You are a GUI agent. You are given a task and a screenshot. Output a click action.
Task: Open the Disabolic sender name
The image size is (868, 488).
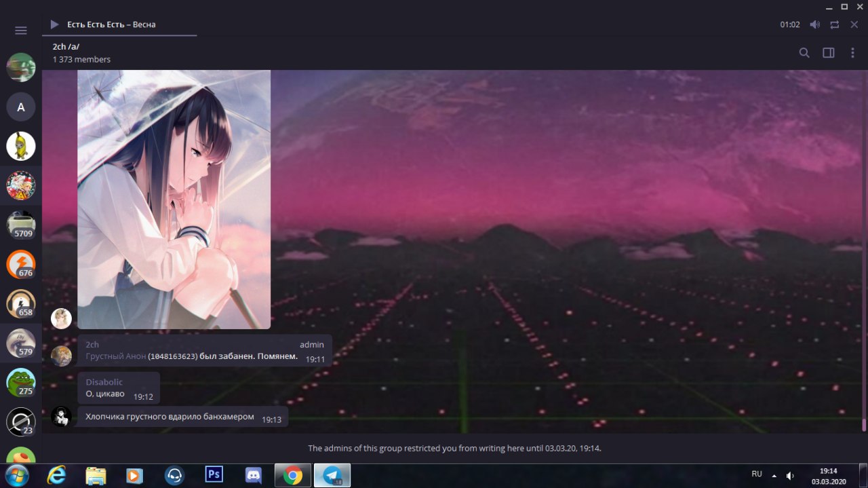tap(104, 382)
